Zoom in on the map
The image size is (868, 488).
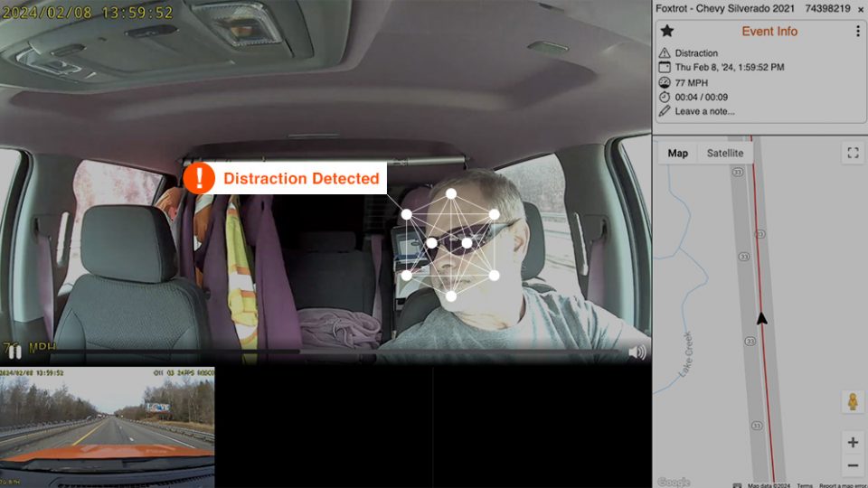(x=853, y=442)
